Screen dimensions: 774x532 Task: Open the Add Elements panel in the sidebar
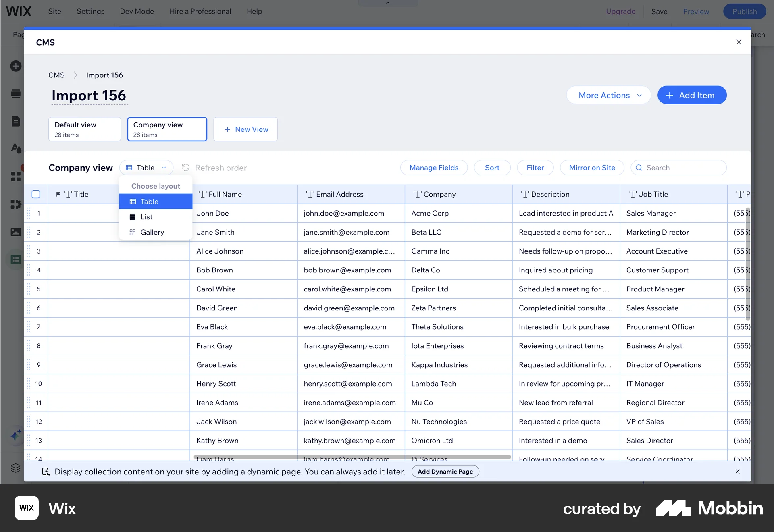click(x=15, y=66)
